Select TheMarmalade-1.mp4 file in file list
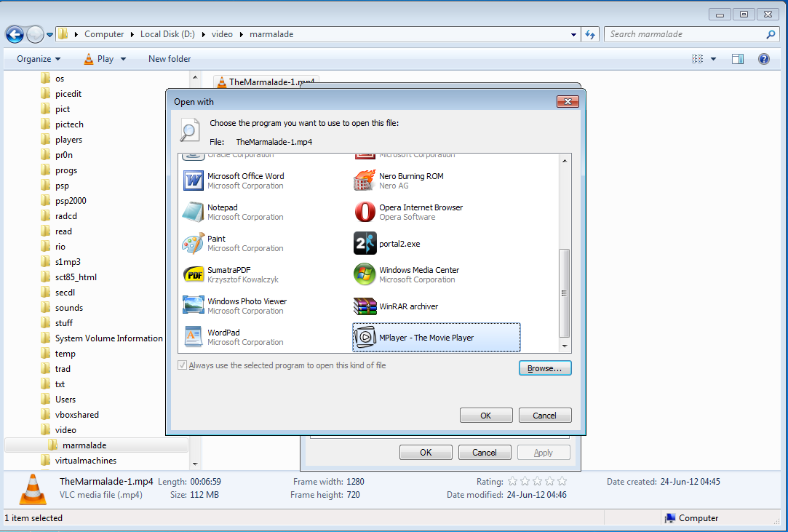Viewport: 788px width, 532px height. click(x=266, y=82)
